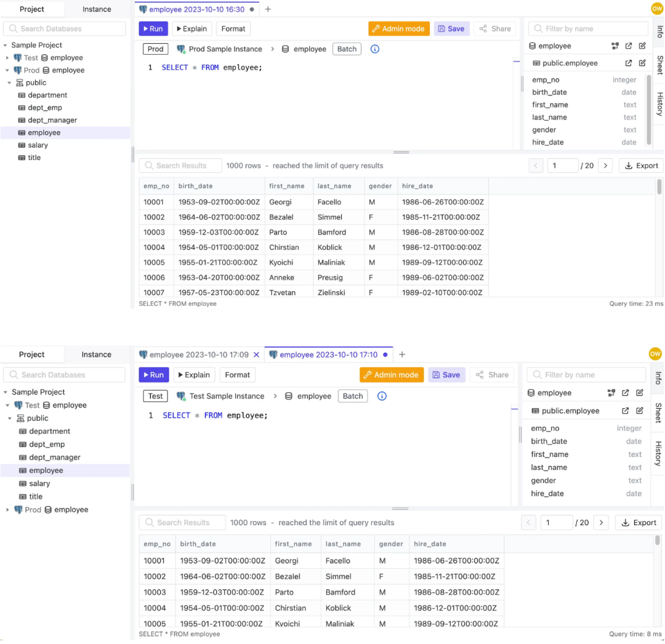Viewport: 665px width, 644px height.
Task: Focus Search Databases field in top sidebar
Action: pyautogui.click(x=65, y=29)
